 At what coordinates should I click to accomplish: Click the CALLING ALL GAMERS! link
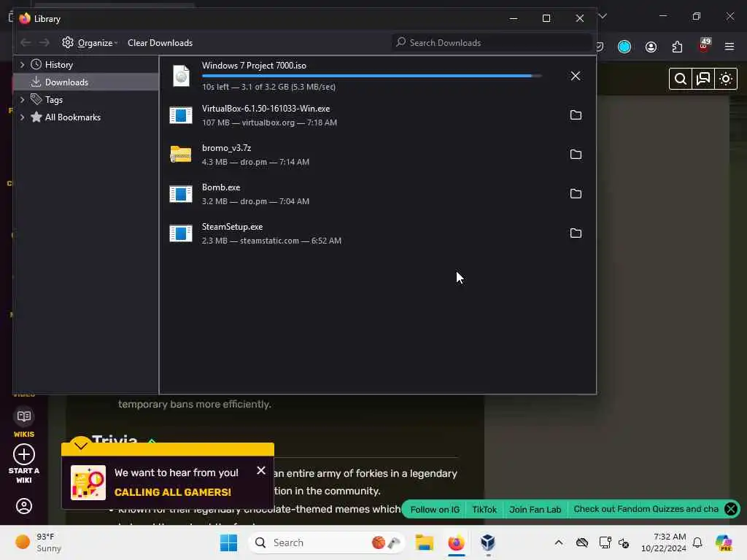coord(172,492)
